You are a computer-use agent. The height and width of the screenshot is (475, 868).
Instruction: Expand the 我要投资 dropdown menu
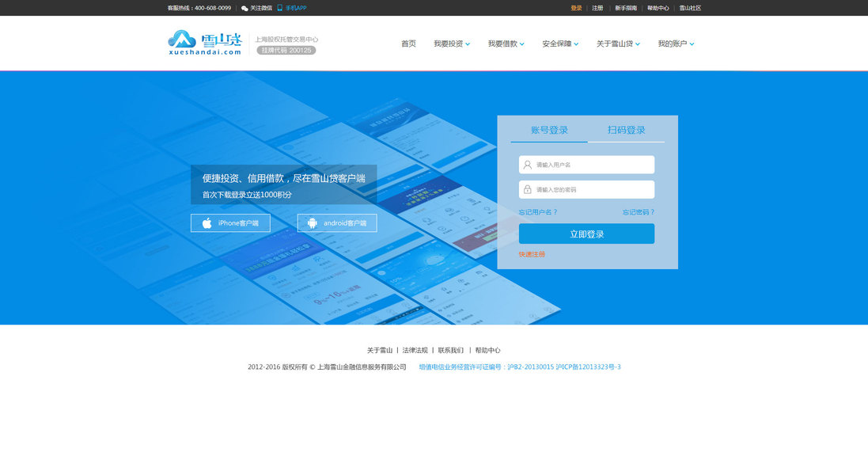click(x=452, y=44)
